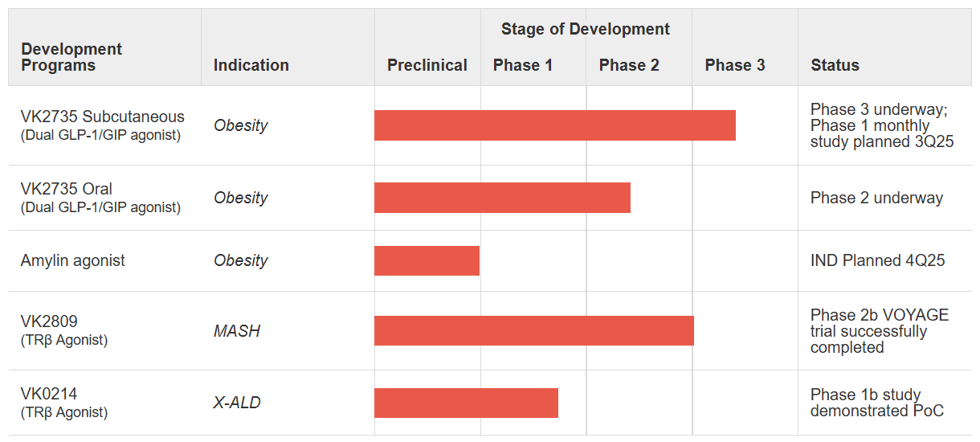Select the VK2809 program name
Image resolution: width=980 pixels, height=442 pixels.
tap(49, 321)
